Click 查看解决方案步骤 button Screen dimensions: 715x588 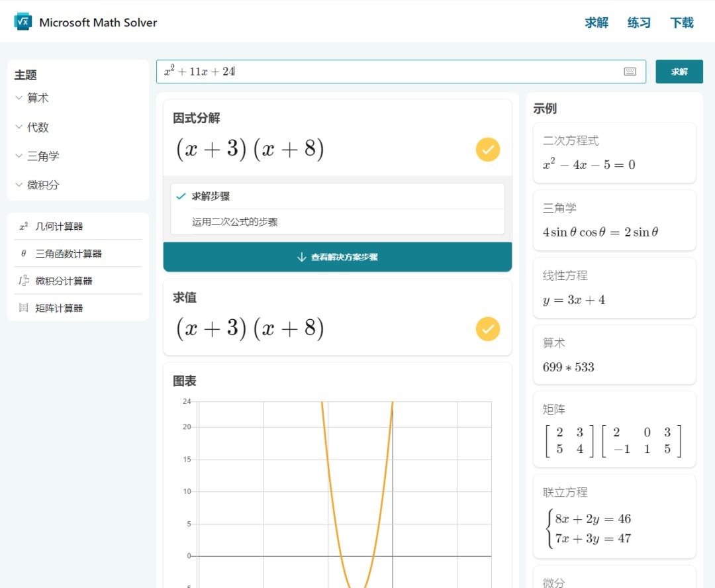click(338, 257)
